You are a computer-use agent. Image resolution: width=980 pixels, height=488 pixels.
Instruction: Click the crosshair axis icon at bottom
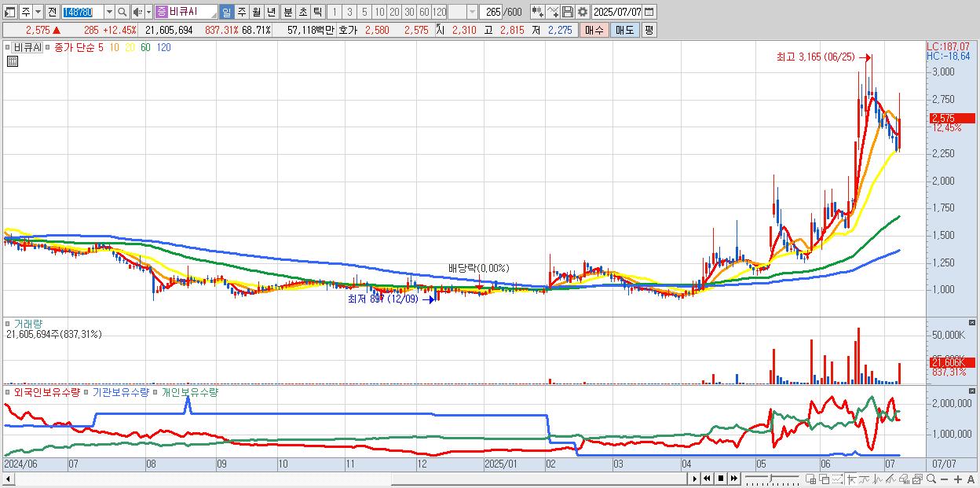[851, 479]
